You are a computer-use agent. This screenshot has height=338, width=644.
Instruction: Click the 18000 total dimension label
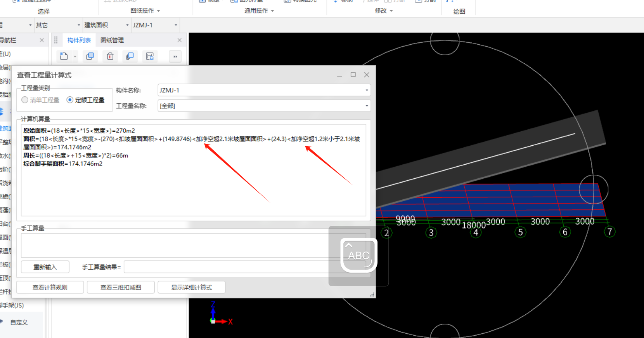(x=474, y=225)
